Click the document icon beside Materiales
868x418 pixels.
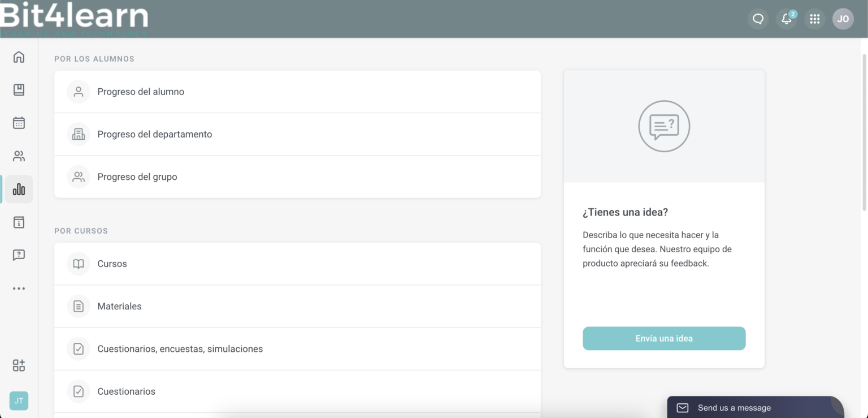(x=79, y=306)
